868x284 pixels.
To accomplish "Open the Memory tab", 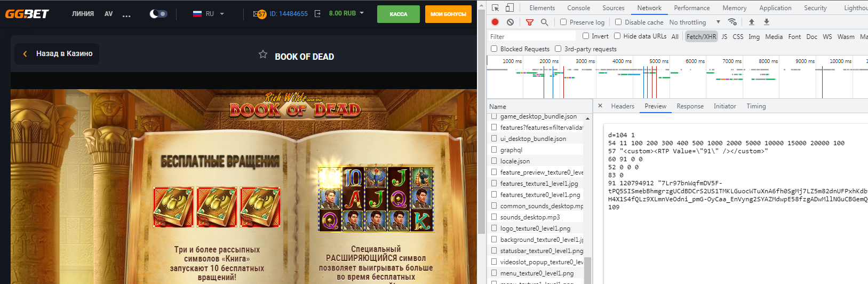I will point(735,8).
